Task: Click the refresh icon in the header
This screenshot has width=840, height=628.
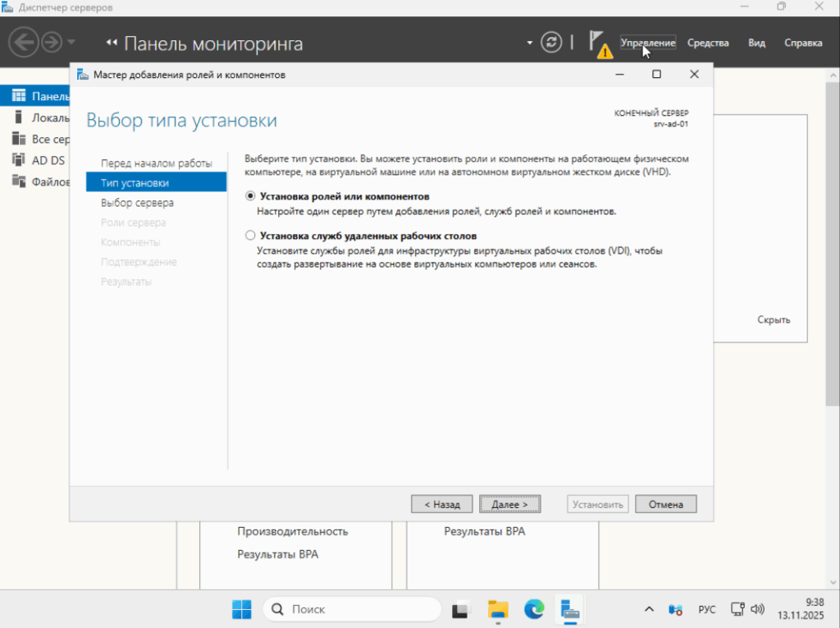Action: [x=551, y=43]
